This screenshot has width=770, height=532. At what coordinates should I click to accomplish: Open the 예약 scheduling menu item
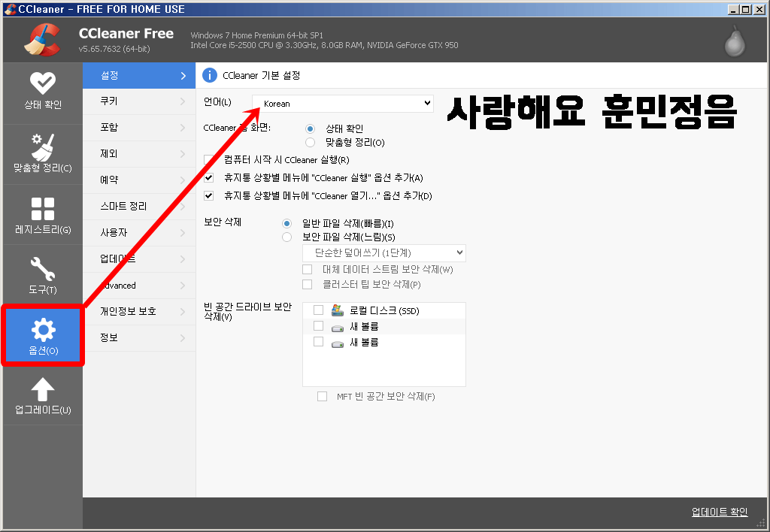[139, 180]
